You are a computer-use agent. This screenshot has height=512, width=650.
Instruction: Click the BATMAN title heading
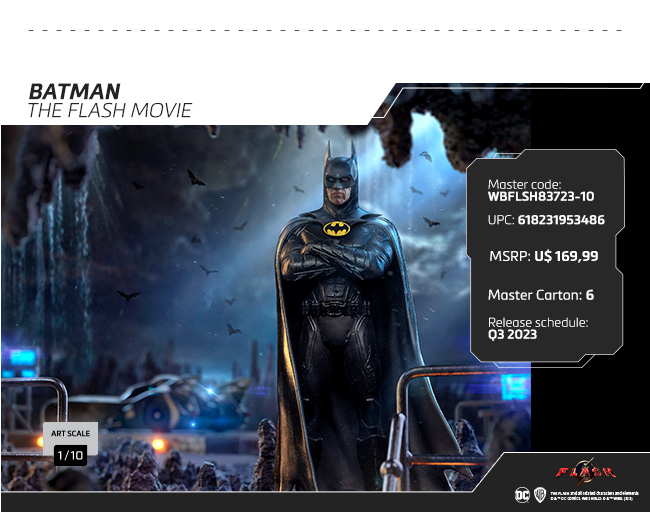point(74,92)
